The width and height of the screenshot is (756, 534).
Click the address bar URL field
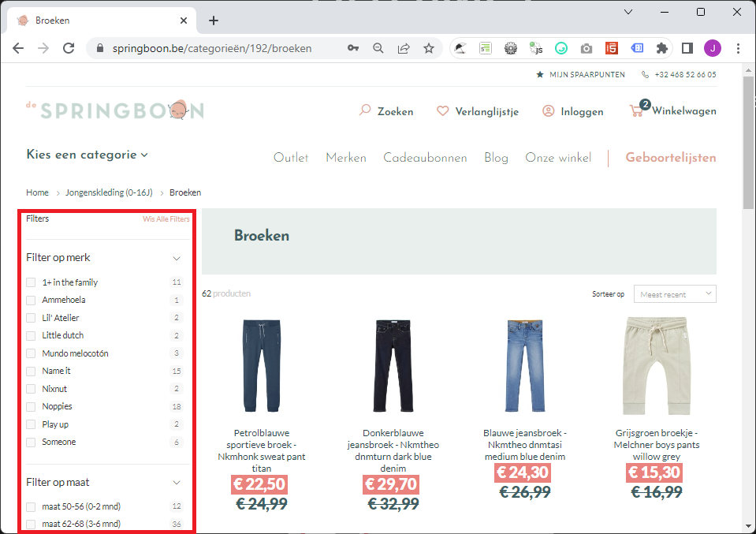tap(212, 48)
